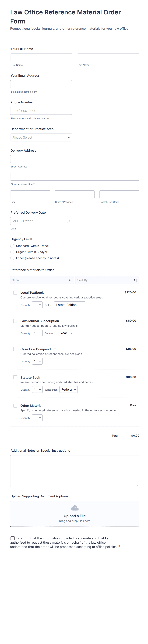Click the Additional Notes text area
Image resolution: width=148 pixels, height=644 pixels.
(x=75, y=471)
